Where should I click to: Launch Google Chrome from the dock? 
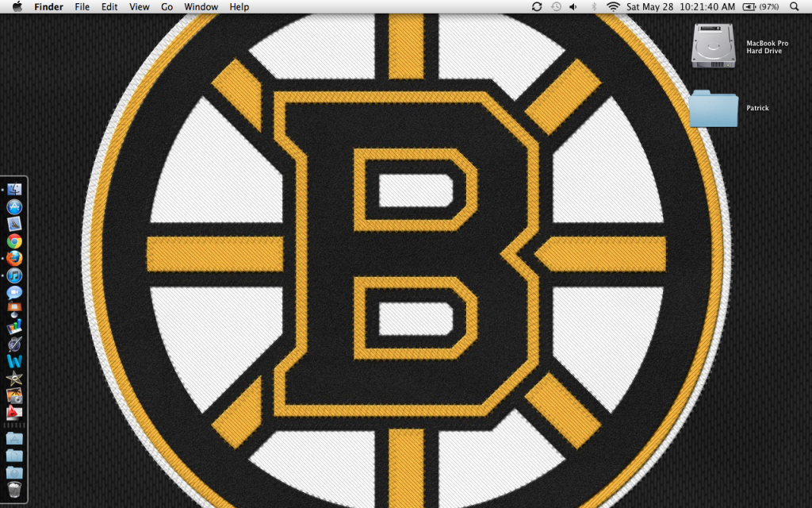(14, 241)
